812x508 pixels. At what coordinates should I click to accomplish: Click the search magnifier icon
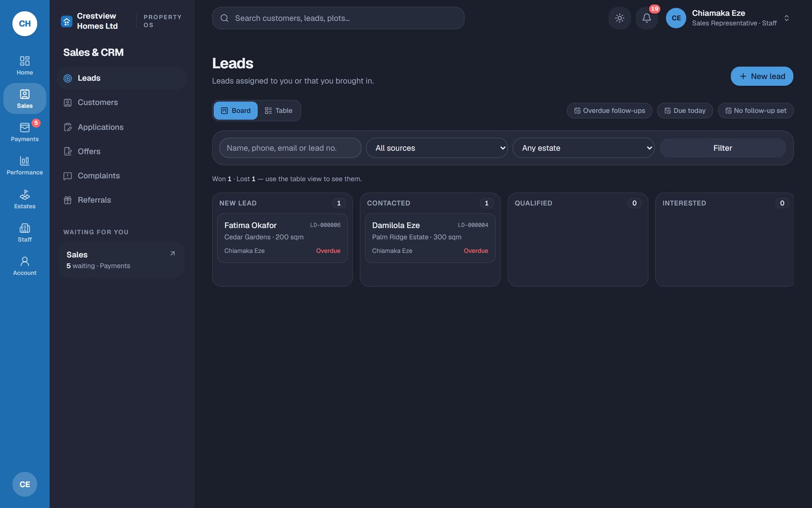pyautogui.click(x=224, y=18)
